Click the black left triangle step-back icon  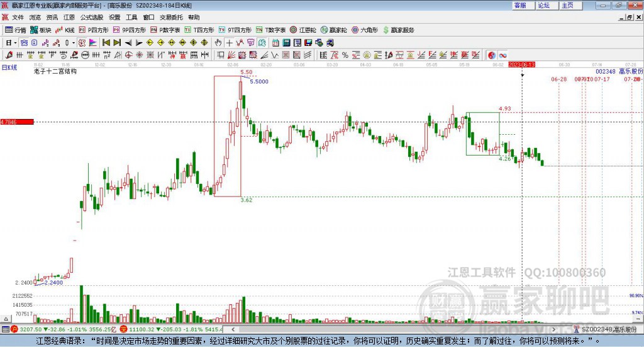click(128, 43)
